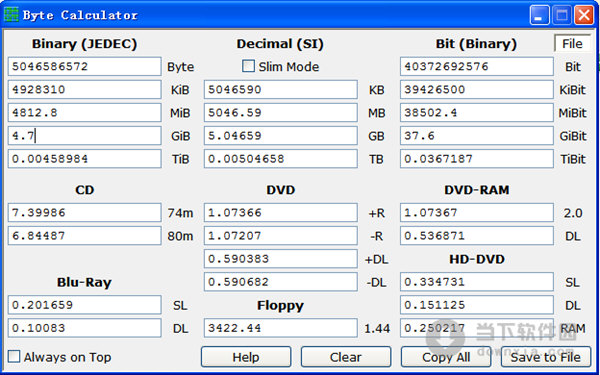Viewport: 600px width, 375px height.
Task: Click the Bit (Binary) heading
Action: (x=476, y=44)
